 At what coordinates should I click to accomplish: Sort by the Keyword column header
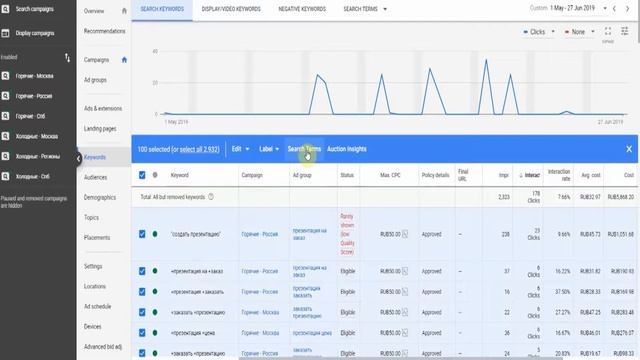180,175
